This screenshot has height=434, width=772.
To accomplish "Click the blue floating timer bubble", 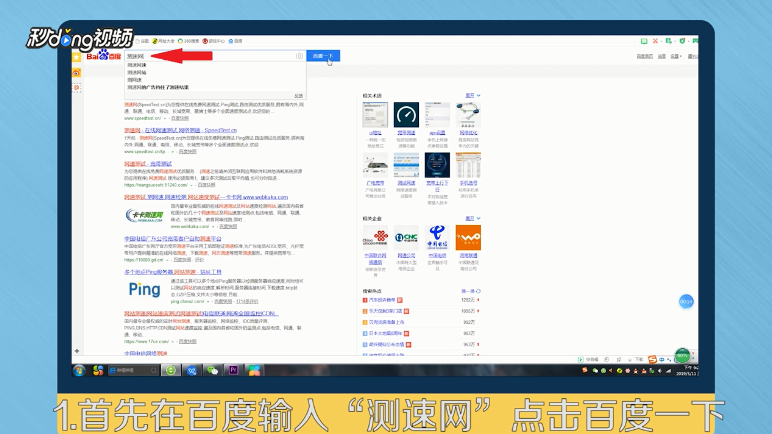I will pos(686,301).
